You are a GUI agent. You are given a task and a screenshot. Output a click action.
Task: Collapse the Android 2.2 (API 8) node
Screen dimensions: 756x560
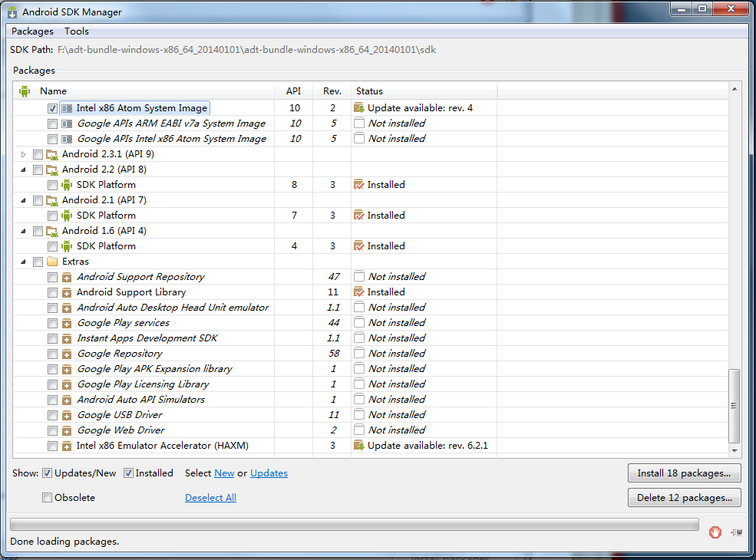click(x=23, y=170)
